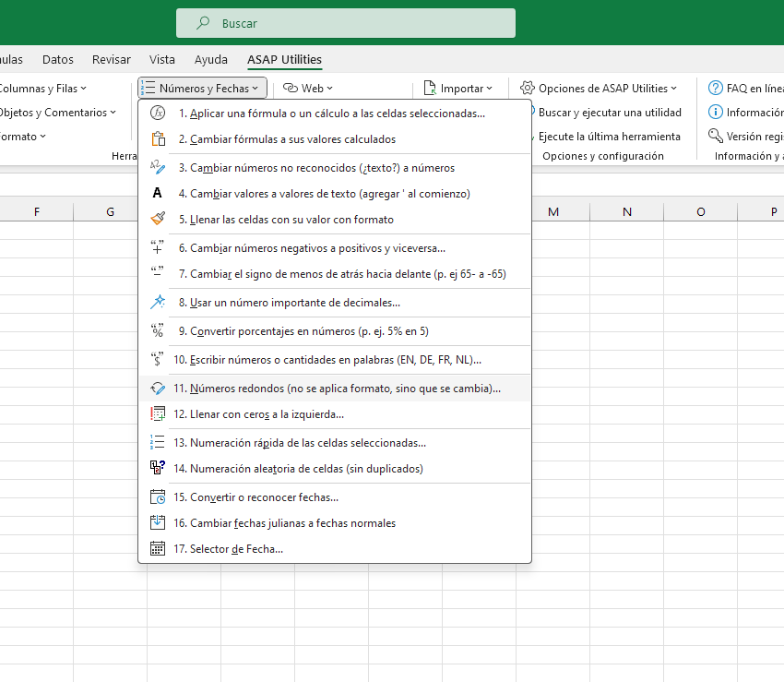The width and height of the screenshot is (784, 682).
Task: Click the dice icon for Numeración aleatoria
Action: coord(158,469)
